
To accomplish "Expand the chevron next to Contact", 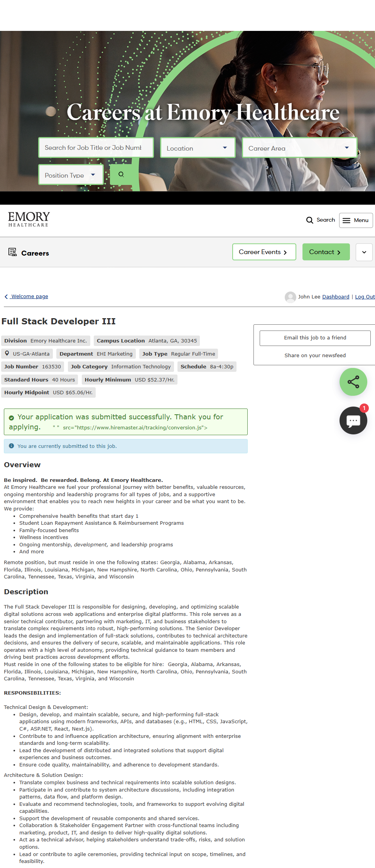I will tap(364, 252).
